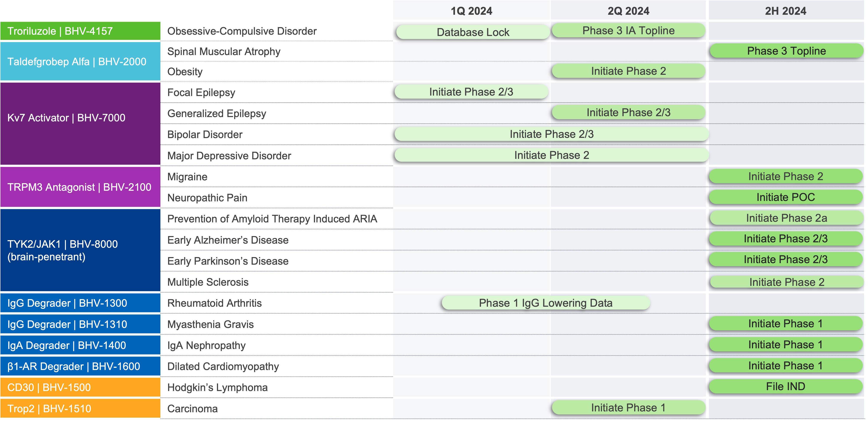Select the Initiate POC milestone pill
This screenshot has height=427, width=868.
click(786, 197)
